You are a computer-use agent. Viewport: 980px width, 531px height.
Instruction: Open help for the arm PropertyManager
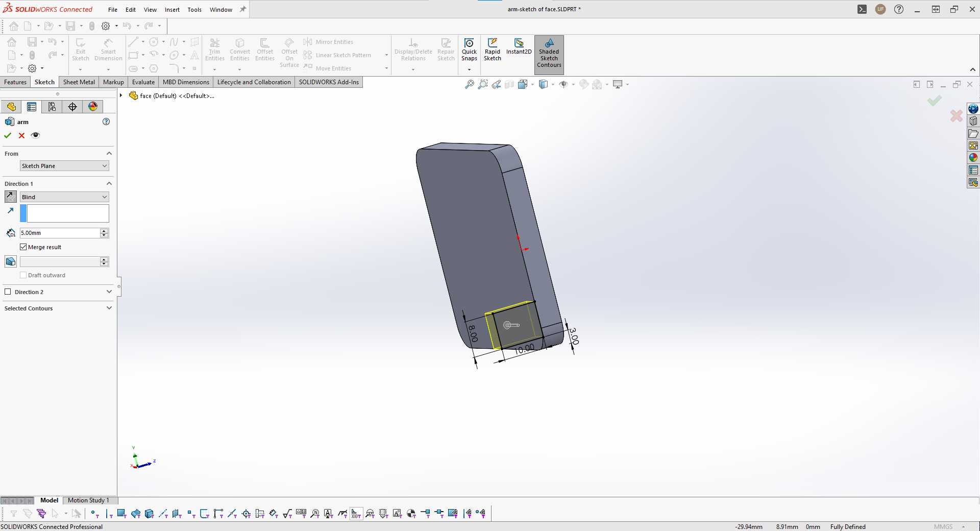click(106, 122)
